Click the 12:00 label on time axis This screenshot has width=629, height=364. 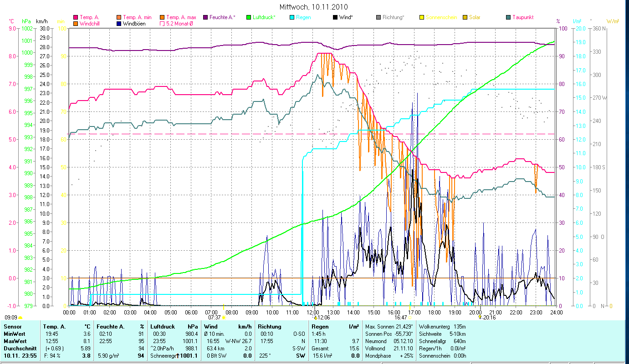tap(313, 312)
